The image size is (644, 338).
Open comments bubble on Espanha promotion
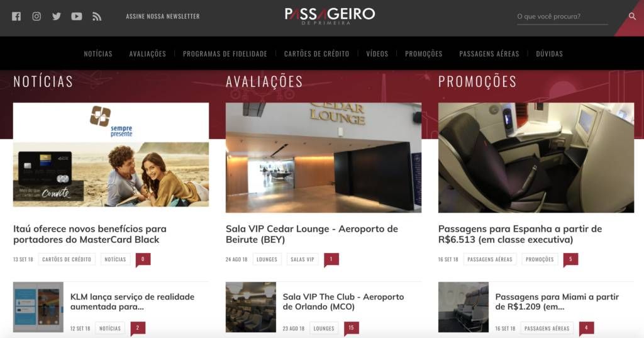[x=570, y=259]
